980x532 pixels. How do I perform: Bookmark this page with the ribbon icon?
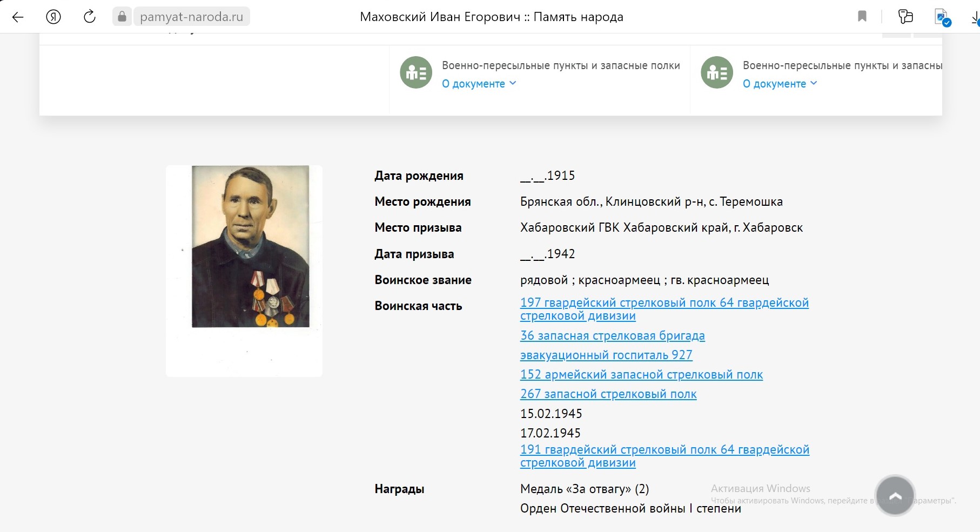(x=862, y=17)
